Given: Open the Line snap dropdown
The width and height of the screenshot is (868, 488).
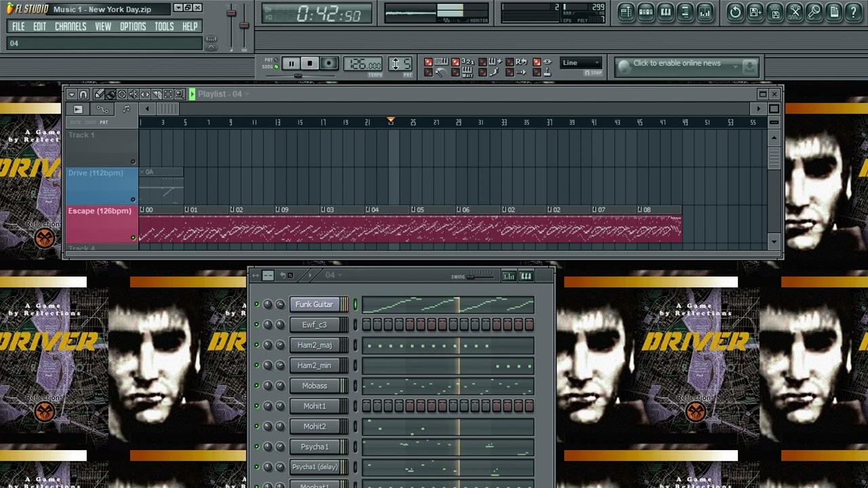Looking at the screenshot, I should click(x=580, y=63).
